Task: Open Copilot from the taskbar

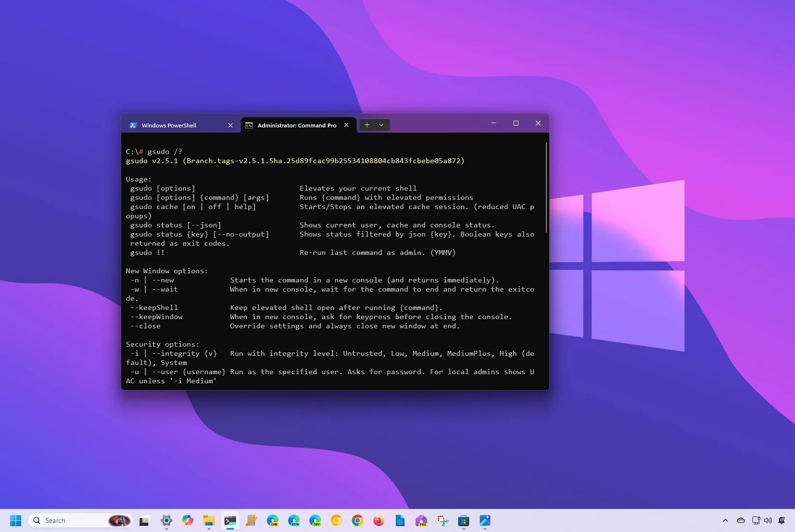Action: click(x=188, y=521)
